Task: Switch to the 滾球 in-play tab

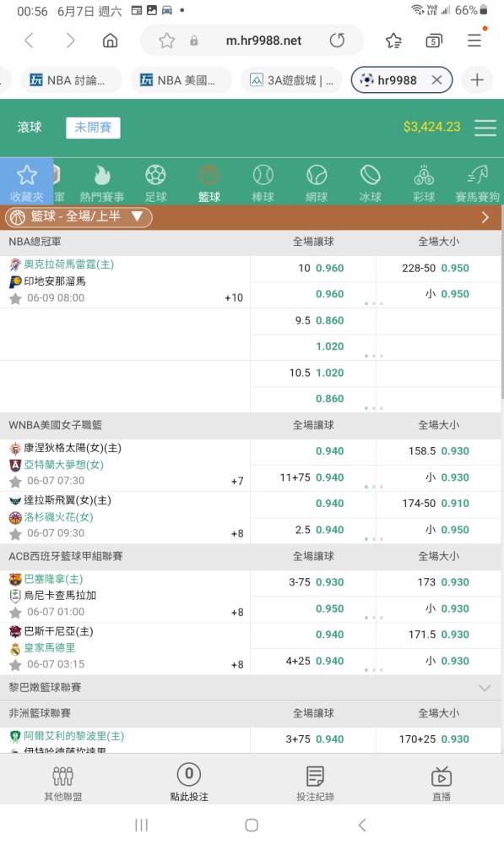Action: point(29,128)
